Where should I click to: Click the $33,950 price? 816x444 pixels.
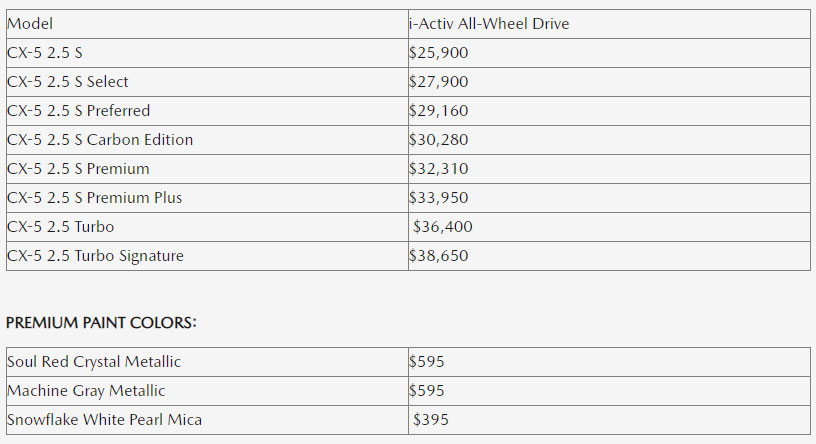click(438, 198)
